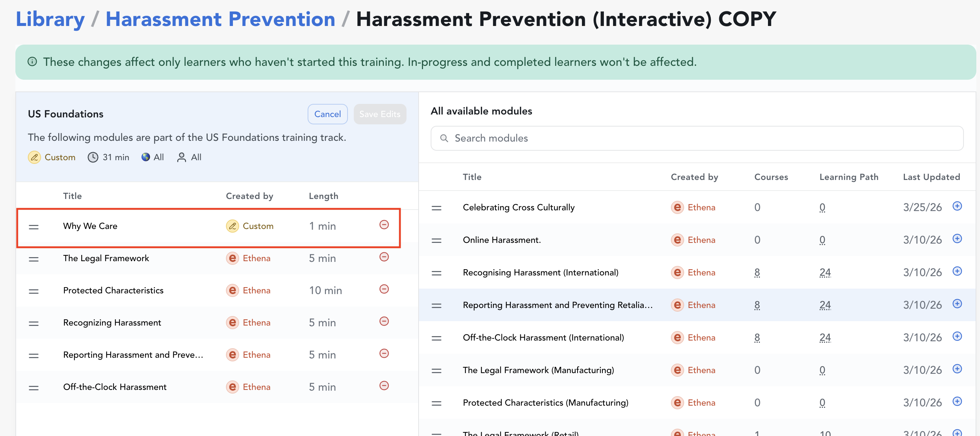This screenshot has height=436, width=980.
Task: Add Recognising Harassment (International) module
Action: click(957, 271)
